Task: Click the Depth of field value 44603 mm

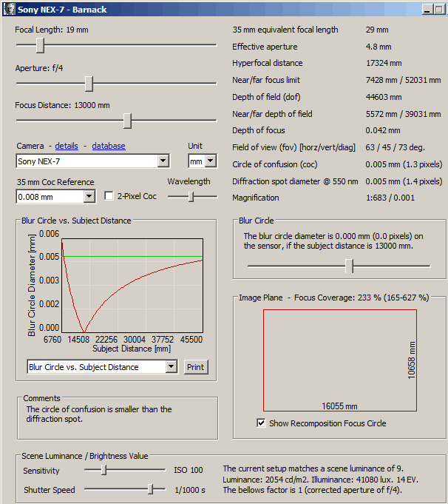Action: pos(384,97)
